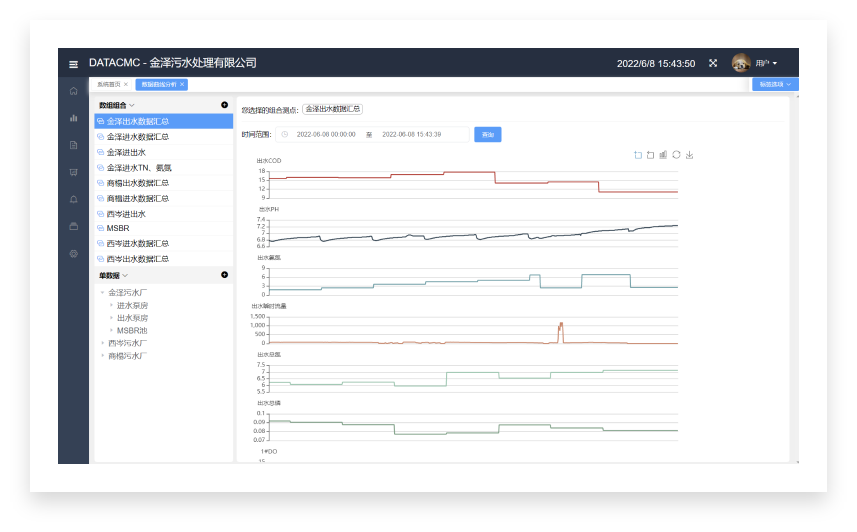Select the 西岑进水数据汇总 group

coord(163,243)
